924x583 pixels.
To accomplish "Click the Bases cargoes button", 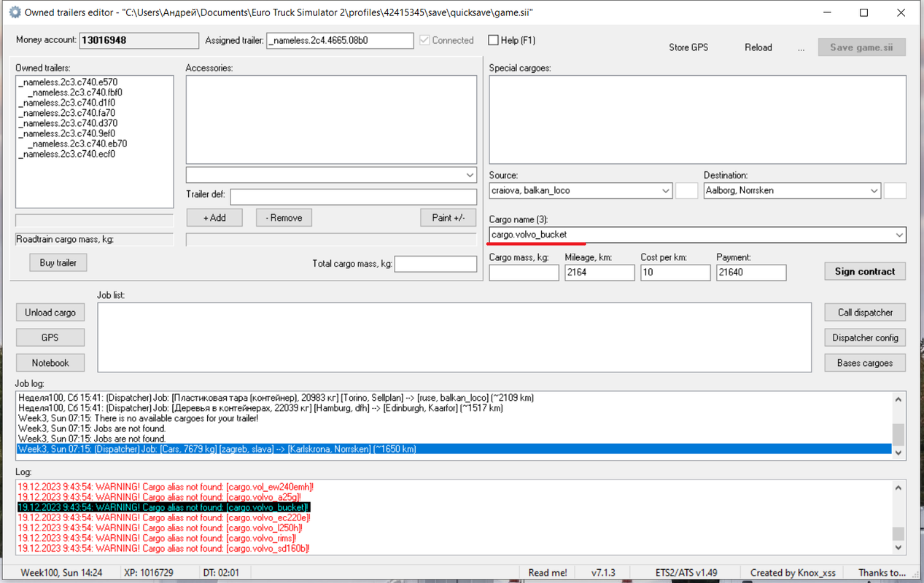I will pos(866,363).
